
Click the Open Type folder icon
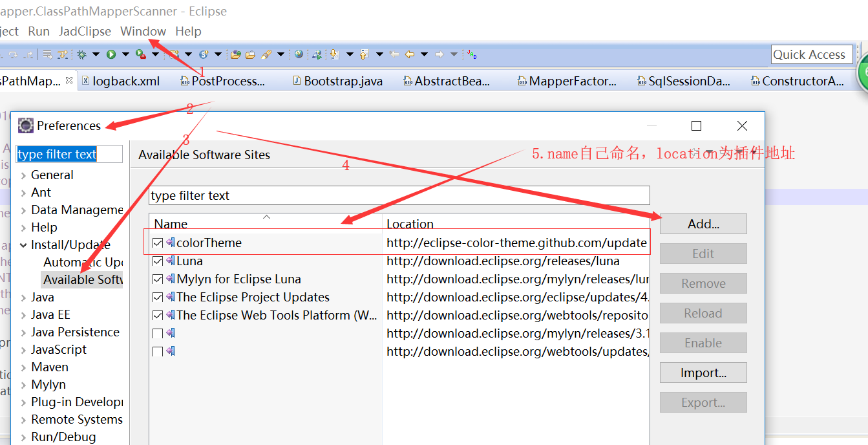pos(236,55)
